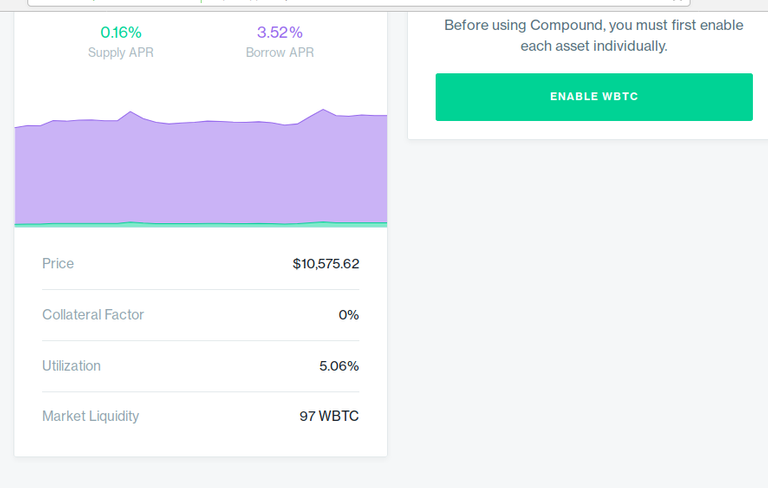
Task: Click the 0% collateral factor value
Action: click(349, 315)
